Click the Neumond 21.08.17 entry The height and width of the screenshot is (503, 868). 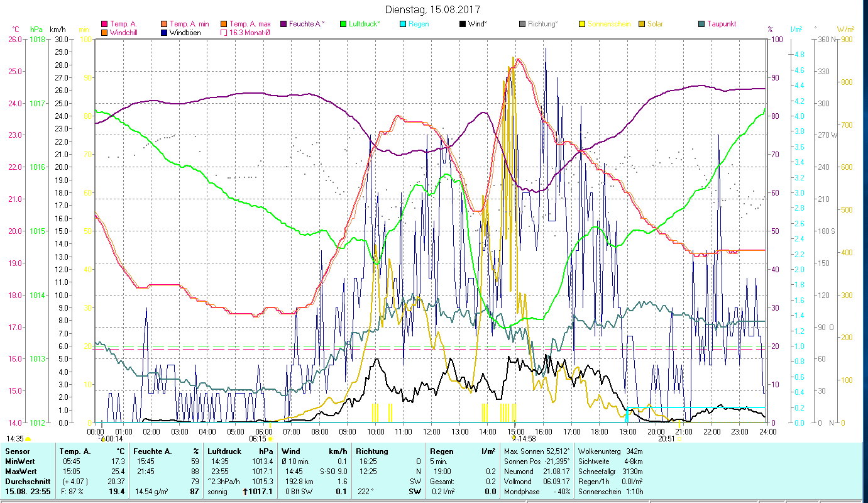click(537, 472)
